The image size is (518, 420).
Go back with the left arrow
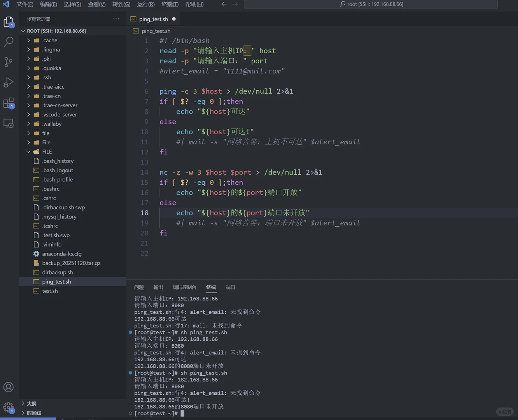[224, 4]
